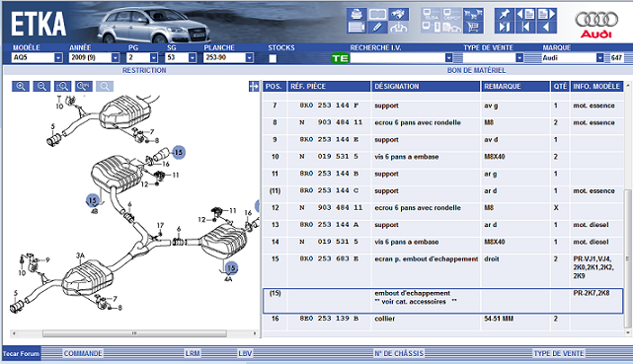This screenshot has height=364, width=633.
Task: Click the list sheet icon below printer
Action: coord(356,27)
